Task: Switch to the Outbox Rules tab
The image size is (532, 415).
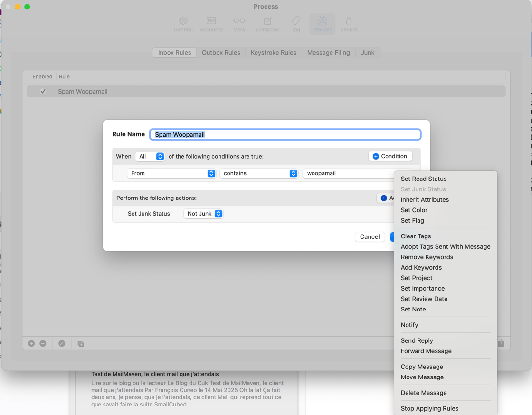Action: [221, 53]
